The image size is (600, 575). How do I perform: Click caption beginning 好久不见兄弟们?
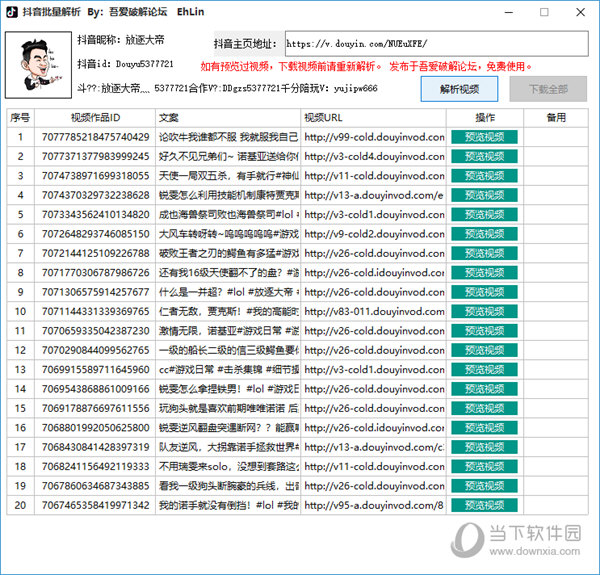(228, 156)
